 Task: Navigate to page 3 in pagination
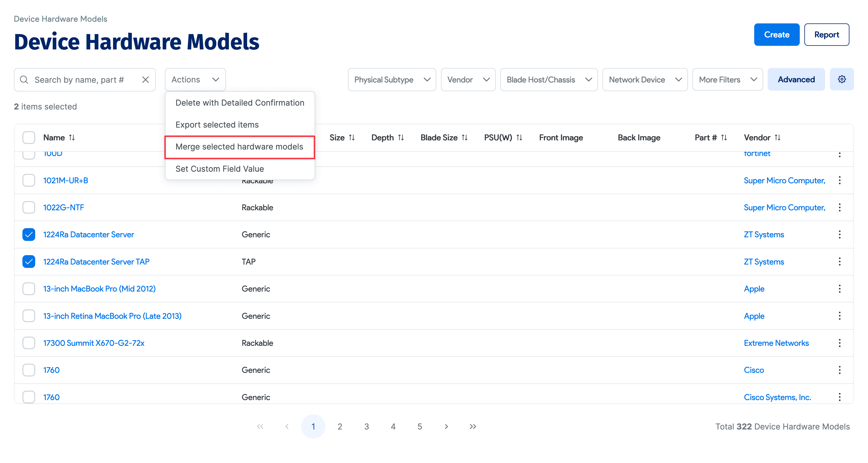pos(366,426)
